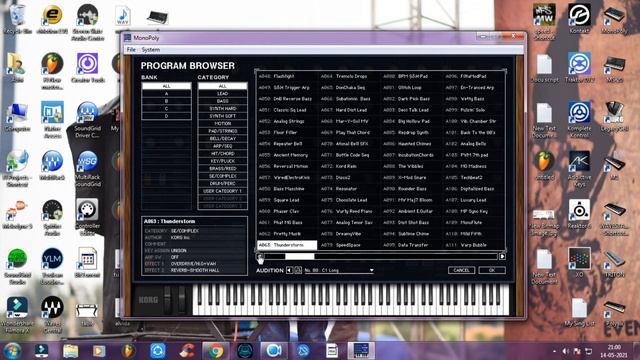This screenshot has height=360, width=640.
Task: Filter programs by MOTION category
Action: 222,123
